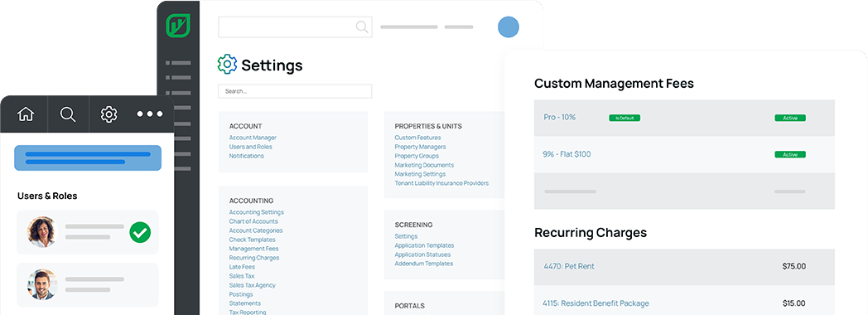868x315 pixels.
Task: Open the Addendum Templates link
Action: (x=423, y=264)
